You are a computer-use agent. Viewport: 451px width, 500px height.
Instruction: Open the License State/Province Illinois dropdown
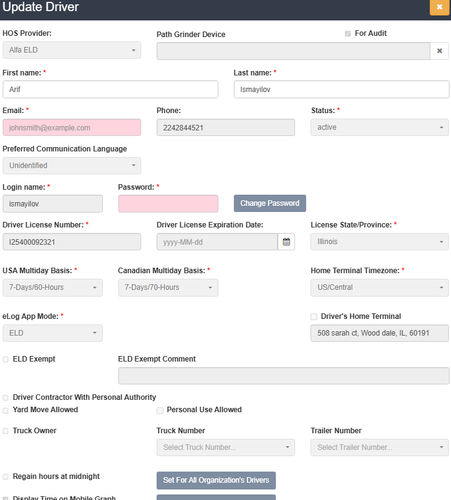(379, 242)
